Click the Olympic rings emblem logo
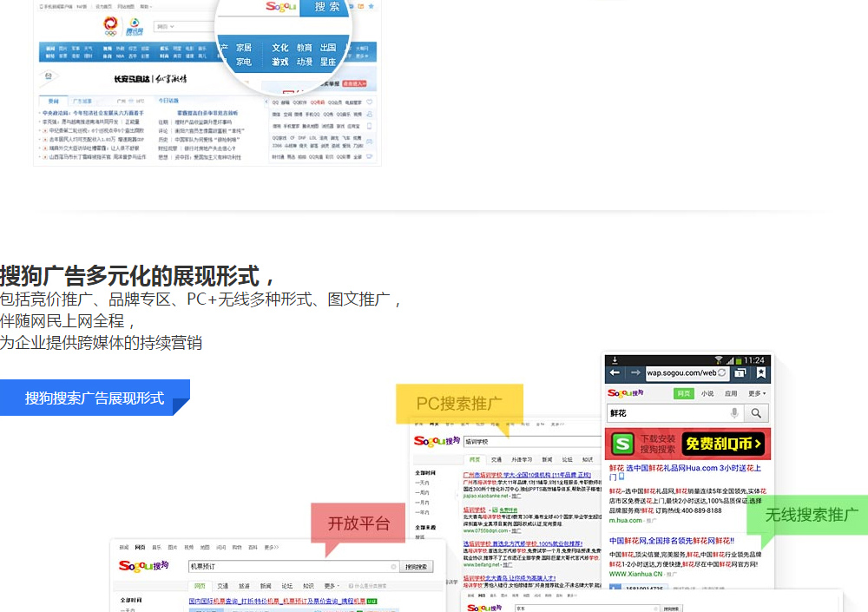The width and height of the screenshot is (868, 612). click(111, 26)
